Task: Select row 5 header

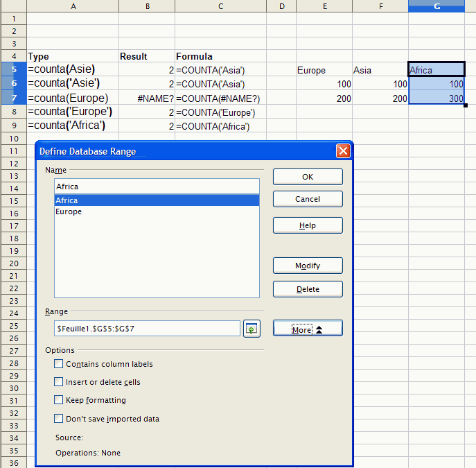Action: (x=13, y=69)
